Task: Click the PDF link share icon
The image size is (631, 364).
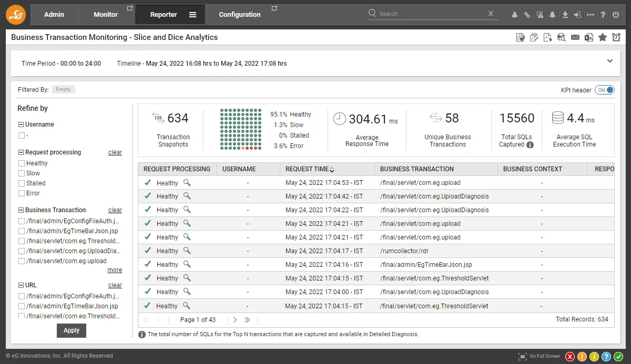Action: 534,37
